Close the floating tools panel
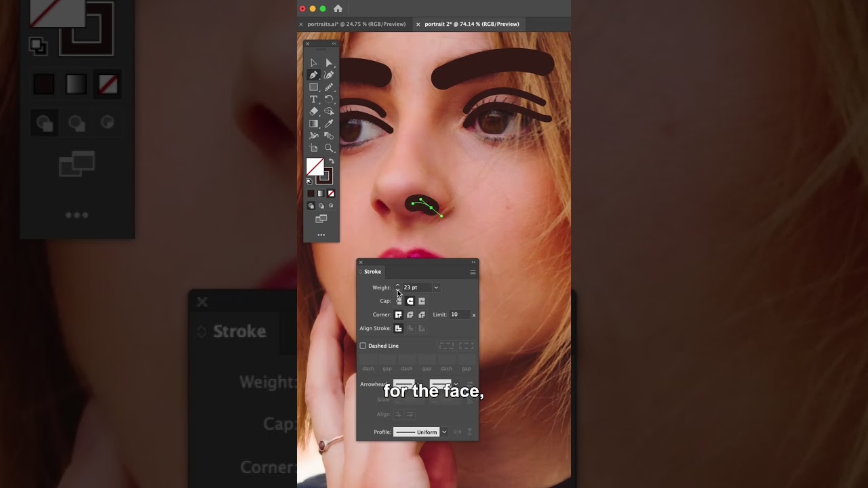Viewport: 868px width, 488px height. [307, 43]
